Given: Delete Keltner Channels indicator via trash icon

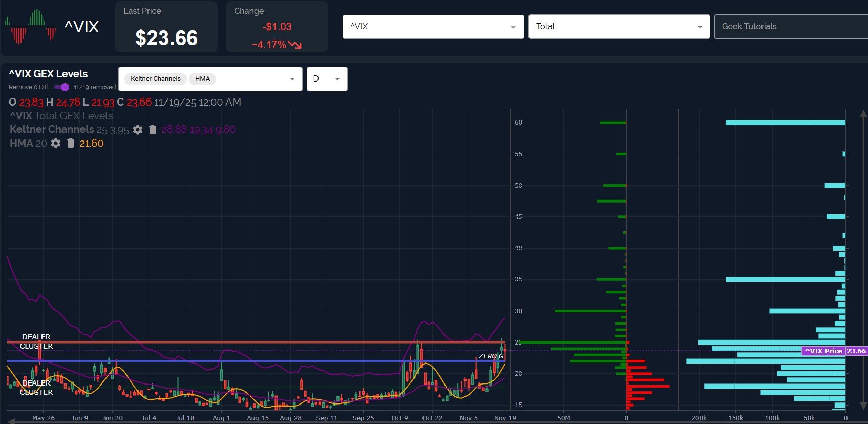Looking at the screenshot, I should (x=152, y=130).
